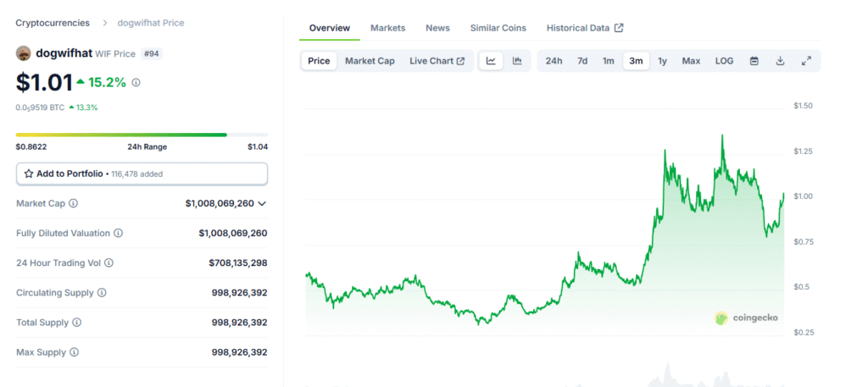The image size is (868, 387).
Task: Open the Circulating Supply info icon
Action: pyautogui.click(x=103, y=293)
